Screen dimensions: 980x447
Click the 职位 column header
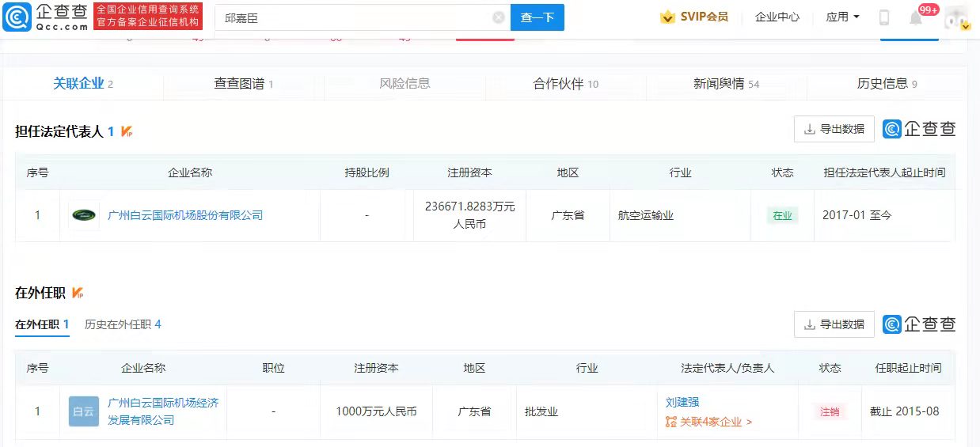[x=273, y=368]
